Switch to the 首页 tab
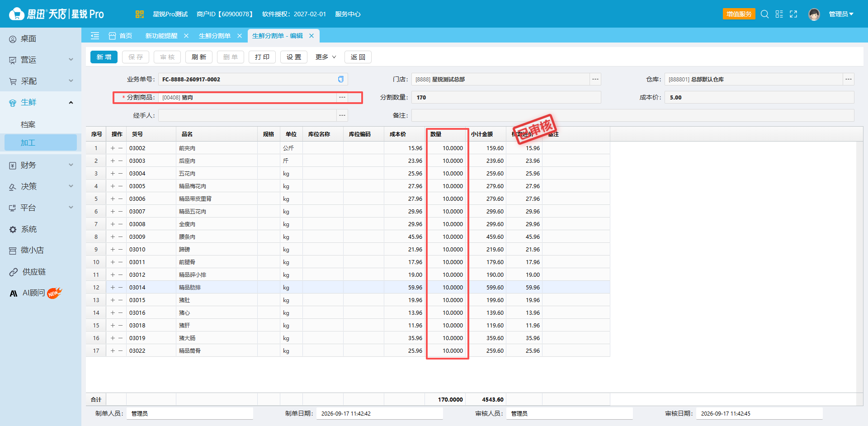The image size is (868, 426). (121, 36)
